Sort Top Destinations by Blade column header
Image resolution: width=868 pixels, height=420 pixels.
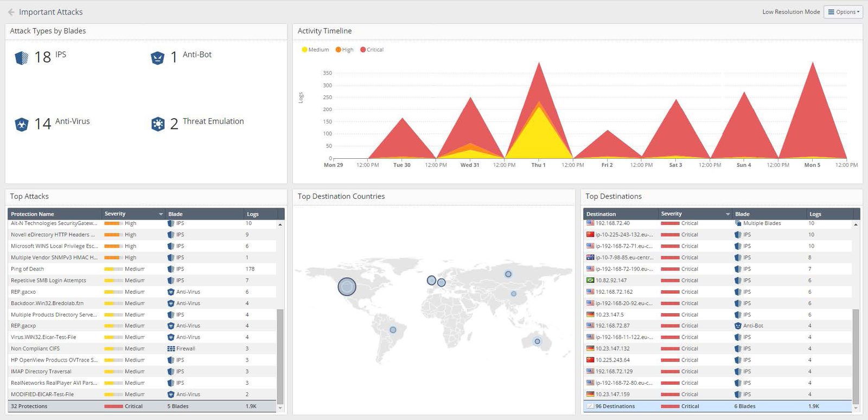click(x=742, y=214)
